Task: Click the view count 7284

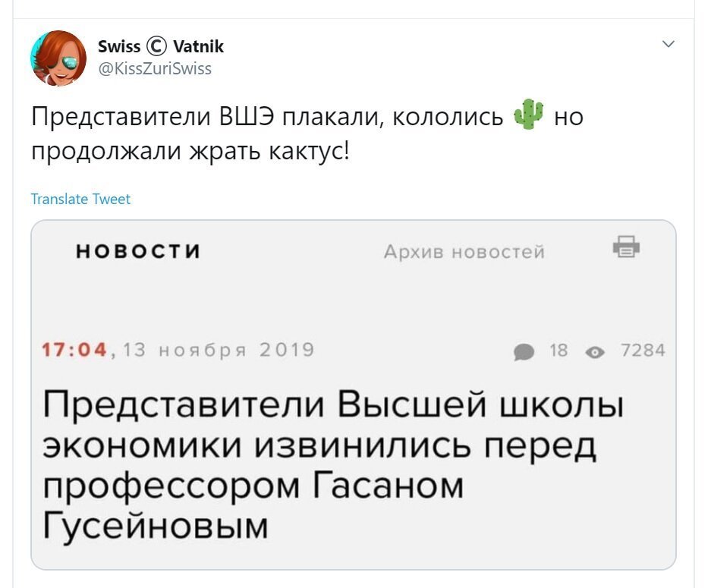Action: click(643, 351)
